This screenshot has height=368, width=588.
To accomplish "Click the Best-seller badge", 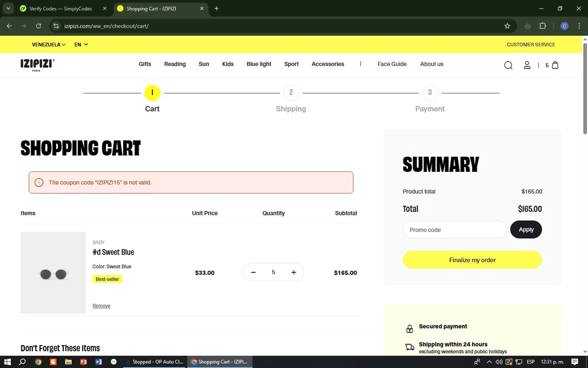I will [107, 279].
